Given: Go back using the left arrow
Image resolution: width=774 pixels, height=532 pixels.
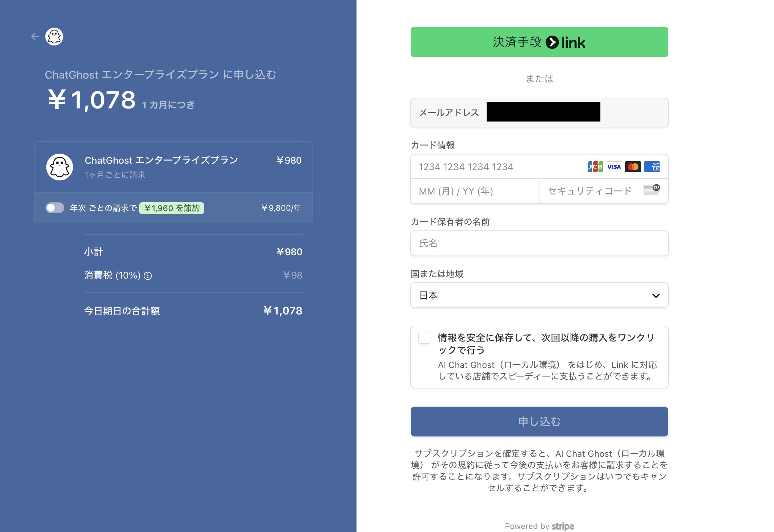Looking at the screenshot, I should pos(35,37).
